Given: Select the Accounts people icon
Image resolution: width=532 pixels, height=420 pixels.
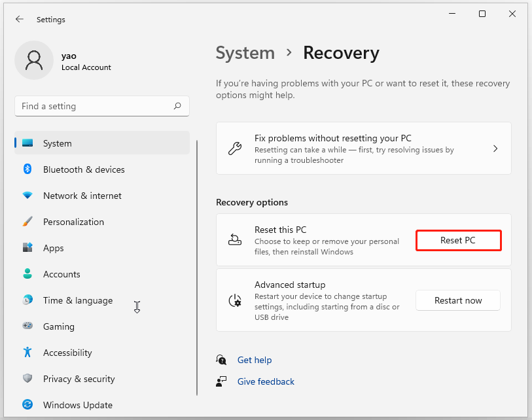Looking at the screenshot, I should (27, 274).
